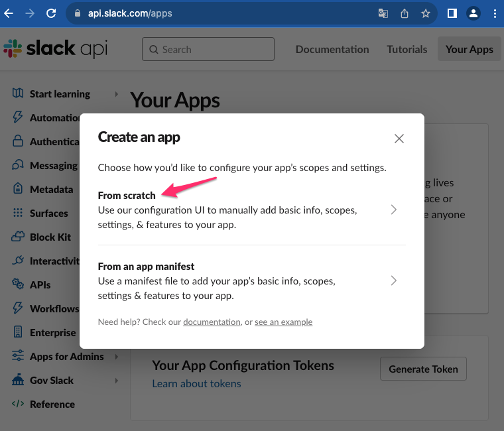Open Block Kit in the sidebar
This screenshot has height=431, width=504.
click(50, 237)
